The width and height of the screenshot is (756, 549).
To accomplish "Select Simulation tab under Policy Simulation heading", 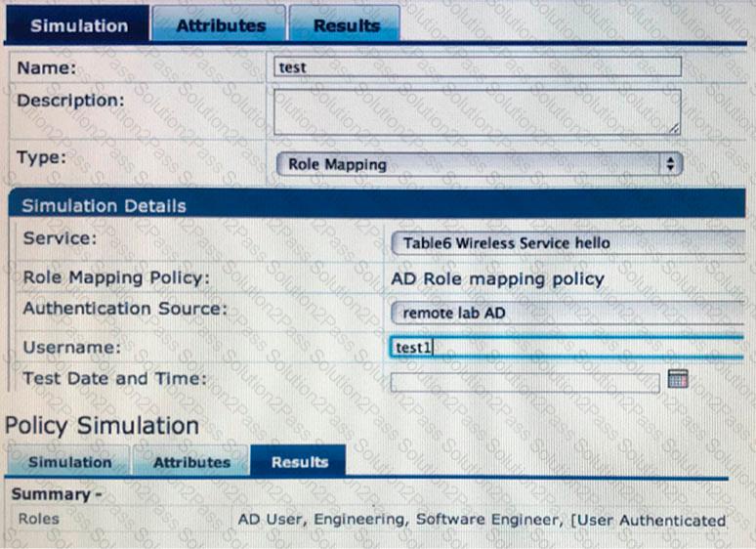I will click(x=69, y=462).
